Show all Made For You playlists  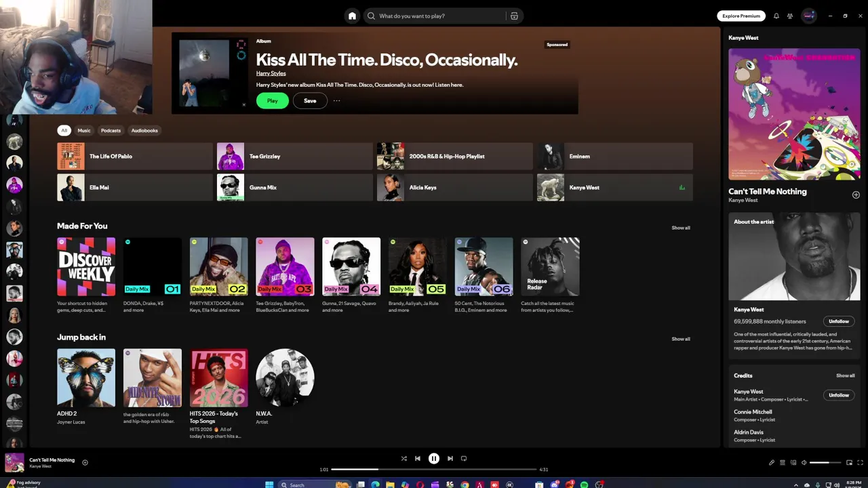coord(680,228)
